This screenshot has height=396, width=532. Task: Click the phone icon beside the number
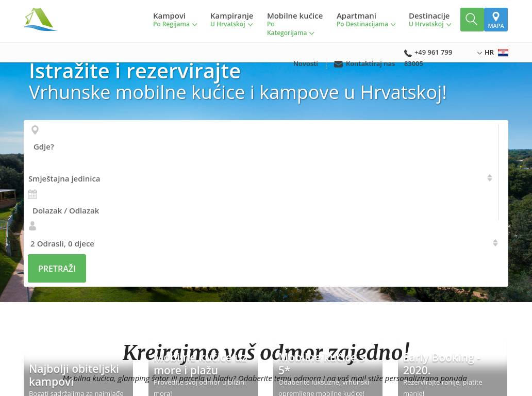[x=408, y=53]
